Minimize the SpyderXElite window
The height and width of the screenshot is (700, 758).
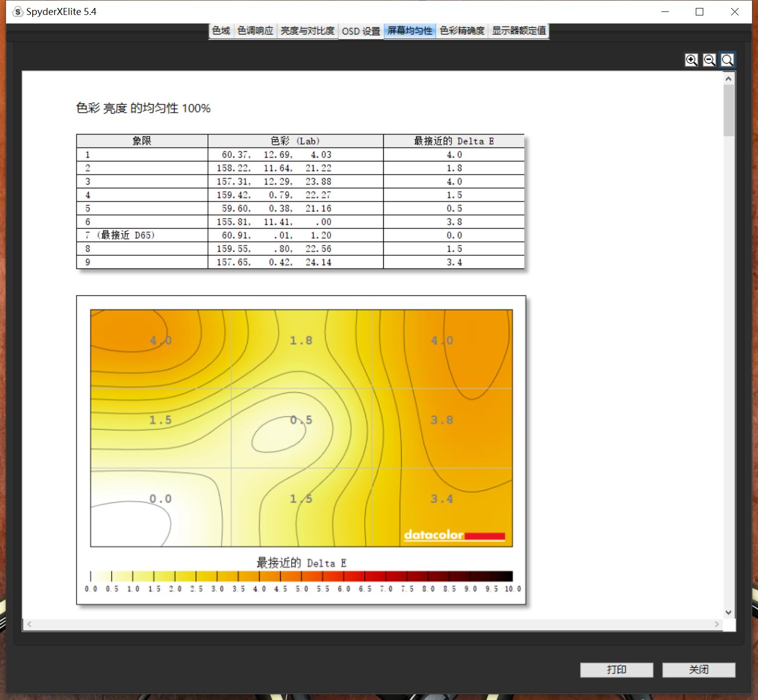[665, 12]
